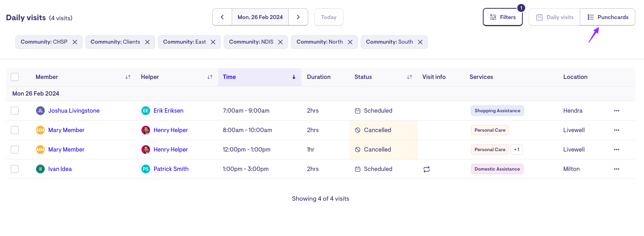Open date picker showing Mon, 26 Feb 2024
Viewport: 644px width, 236px height.
pyautogui.click(x=260, y=17)
